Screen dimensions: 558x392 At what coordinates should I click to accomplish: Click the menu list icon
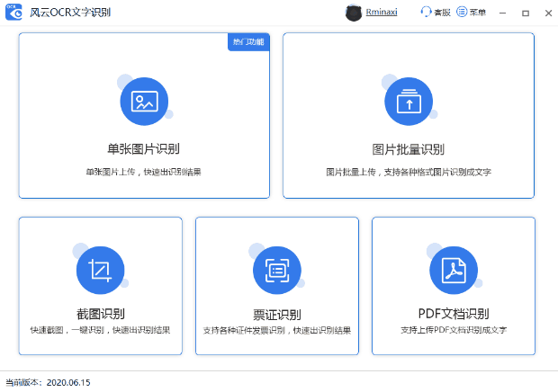462,12
